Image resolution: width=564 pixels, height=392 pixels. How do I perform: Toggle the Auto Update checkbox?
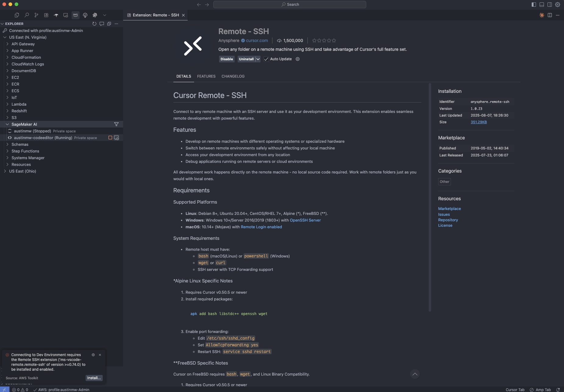point(266,59)
